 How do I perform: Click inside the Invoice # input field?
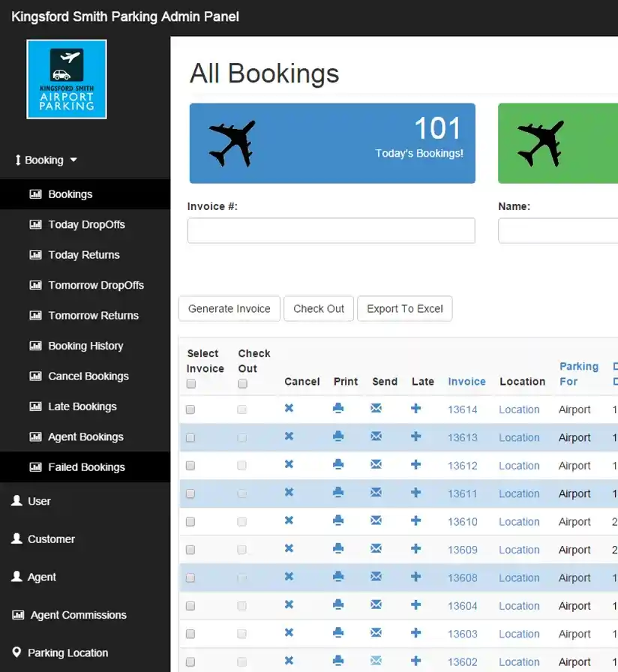tap(331, 230)
